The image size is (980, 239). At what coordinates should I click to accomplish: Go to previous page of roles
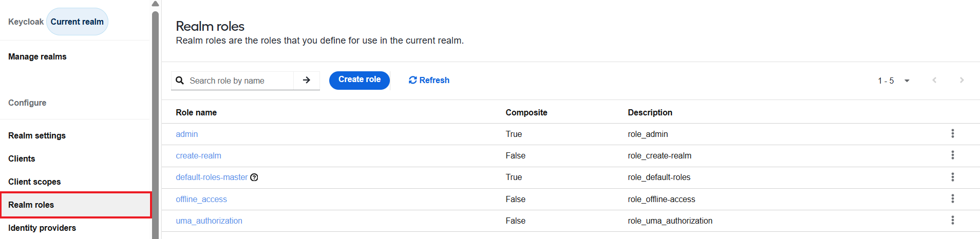click(934, 80)
